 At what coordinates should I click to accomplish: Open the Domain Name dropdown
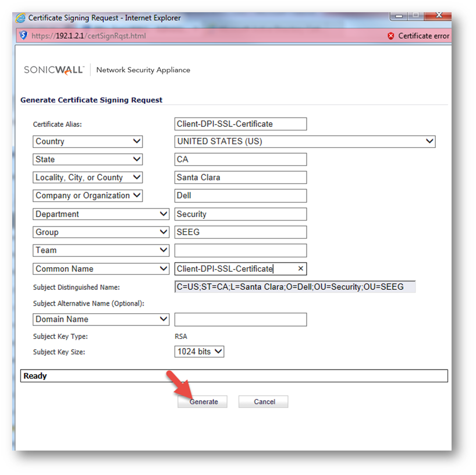click(x=101, y=319)
